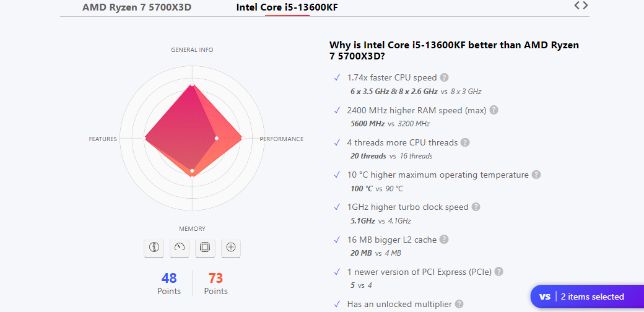Open help icon beside turbo clock speed
The height and width of the screenshot is (312, 644).
476,207
